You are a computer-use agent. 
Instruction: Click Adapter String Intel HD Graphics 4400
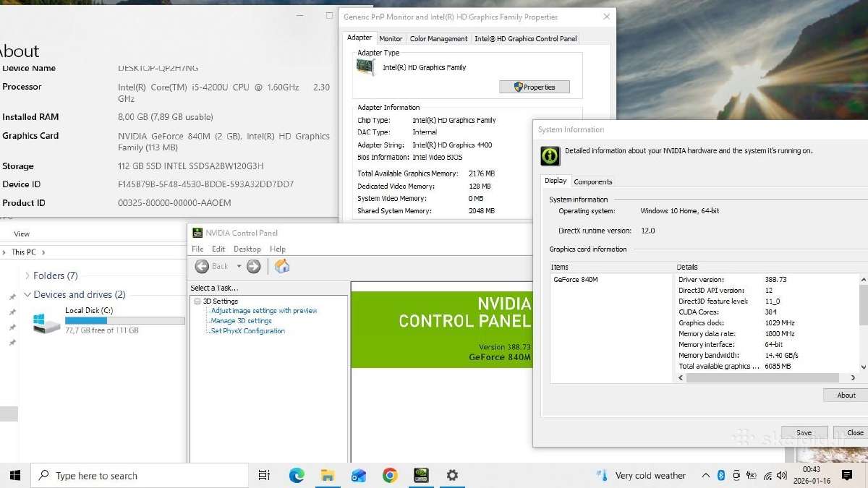[x=452, y=145]
